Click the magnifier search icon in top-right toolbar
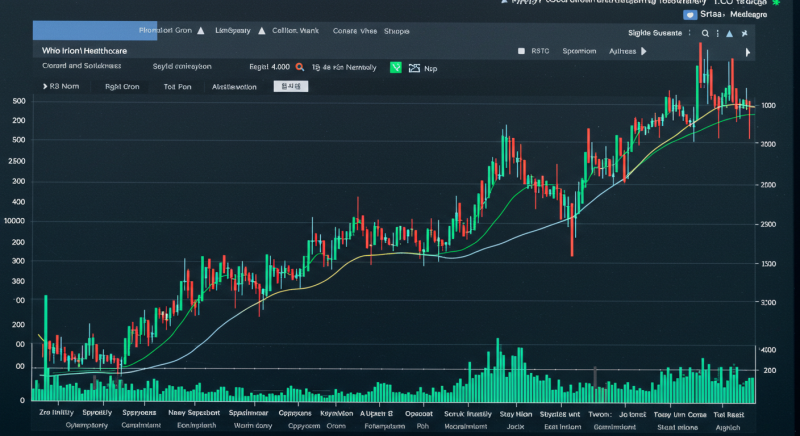The width and height of the screenshot is (800, 436). click(x=705, y=33)
